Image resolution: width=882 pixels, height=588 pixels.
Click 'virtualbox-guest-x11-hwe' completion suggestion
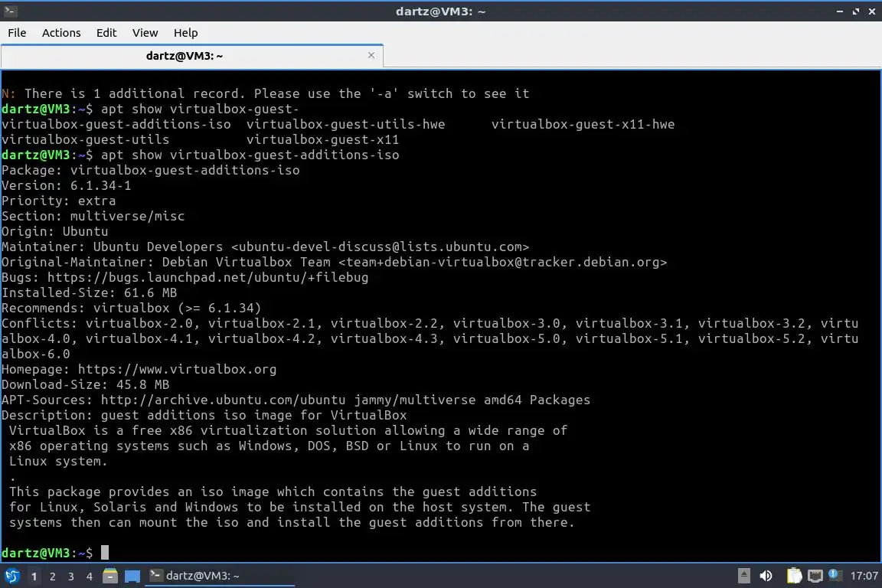coord(583,124)
